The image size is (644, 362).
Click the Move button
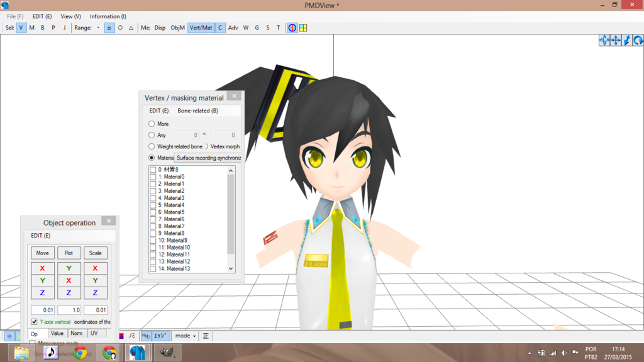click(42, 253)
